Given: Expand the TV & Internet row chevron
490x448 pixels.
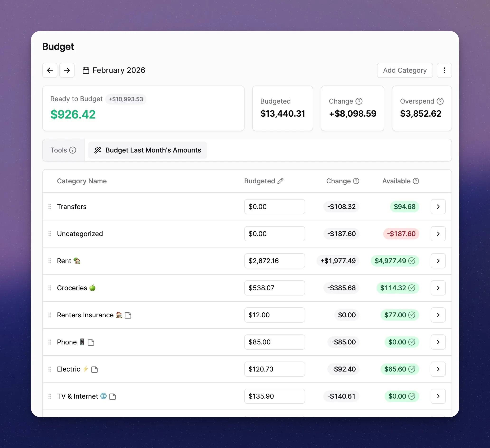Looking at the screenshot, I should click(438, 396).
